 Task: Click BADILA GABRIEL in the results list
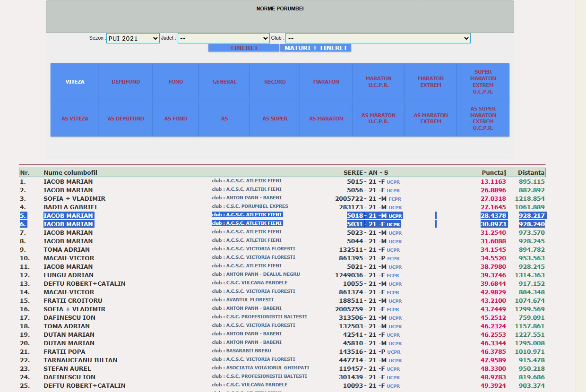pos(71,207)
